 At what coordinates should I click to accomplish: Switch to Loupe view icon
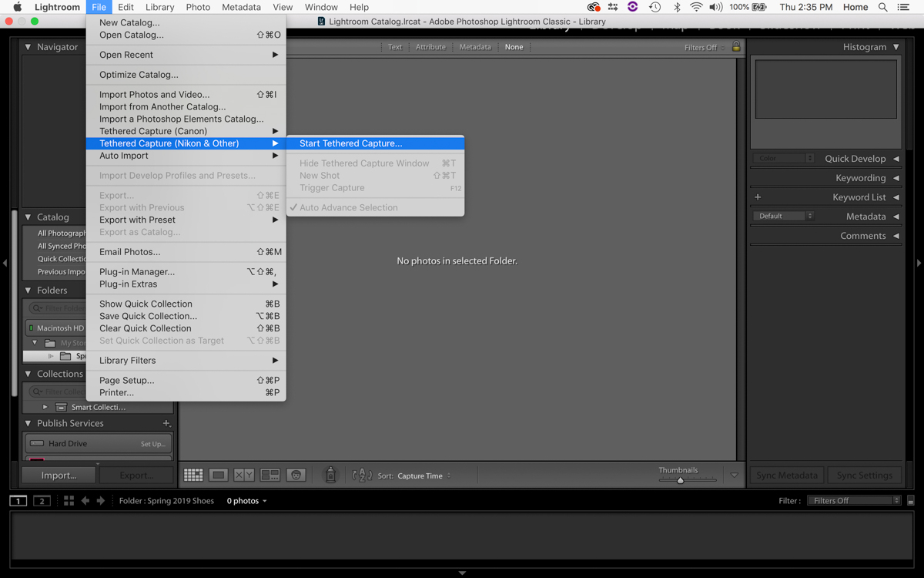(x=219, y=476)
